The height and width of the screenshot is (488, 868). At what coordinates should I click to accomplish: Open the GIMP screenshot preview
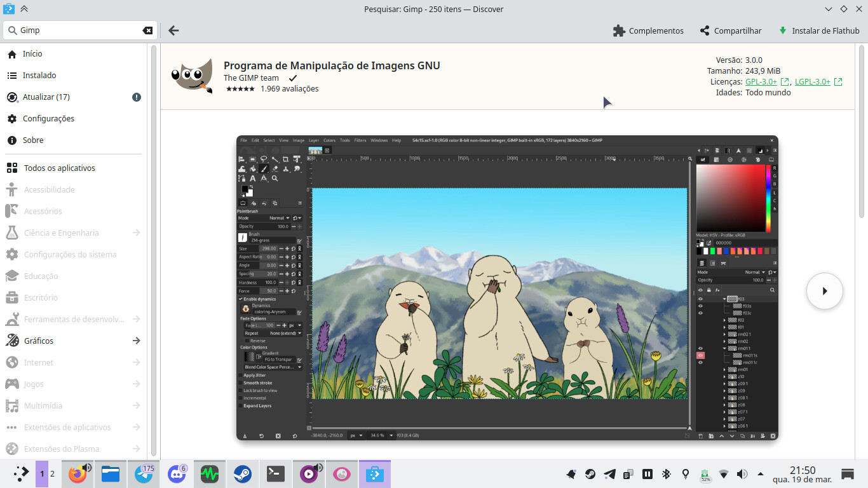[507, 288]
